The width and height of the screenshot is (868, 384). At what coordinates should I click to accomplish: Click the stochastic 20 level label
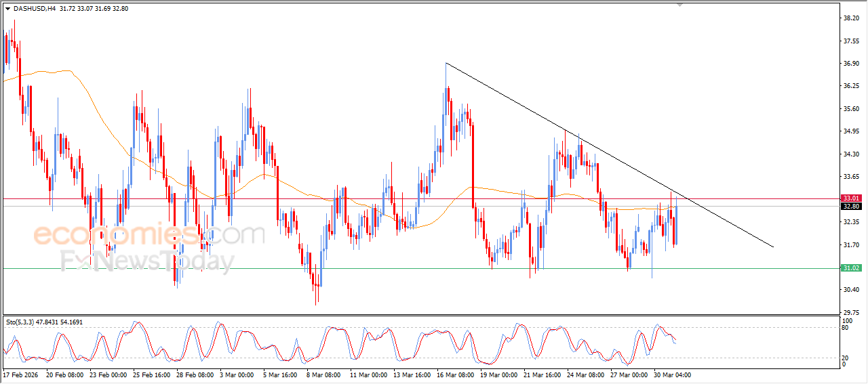click(x=845, y=358)
